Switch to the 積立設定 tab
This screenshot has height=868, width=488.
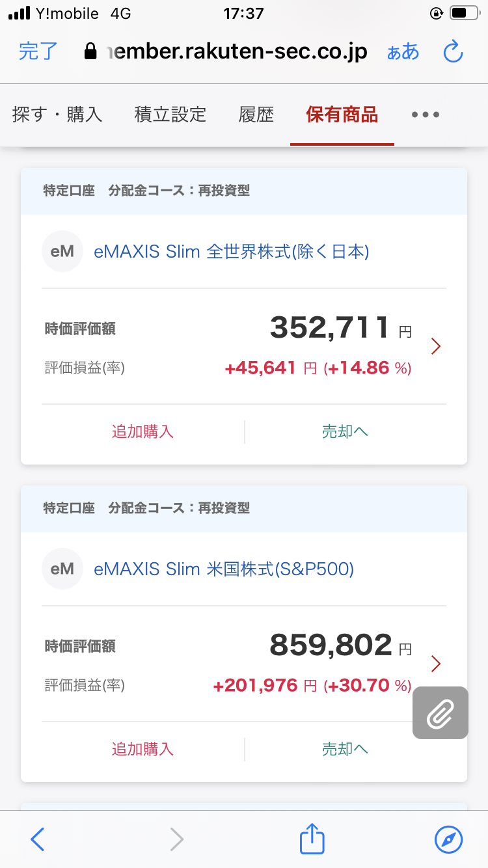click(170, 115)
